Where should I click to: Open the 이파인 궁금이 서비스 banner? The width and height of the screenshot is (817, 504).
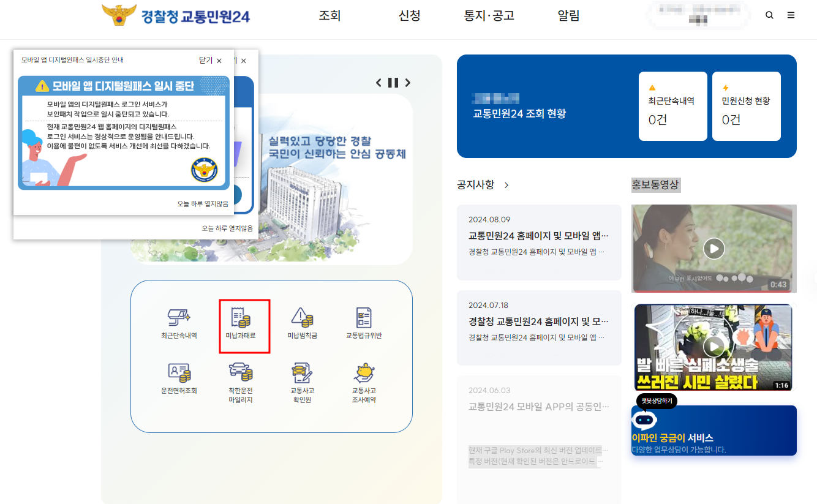(x=714, y=431)
